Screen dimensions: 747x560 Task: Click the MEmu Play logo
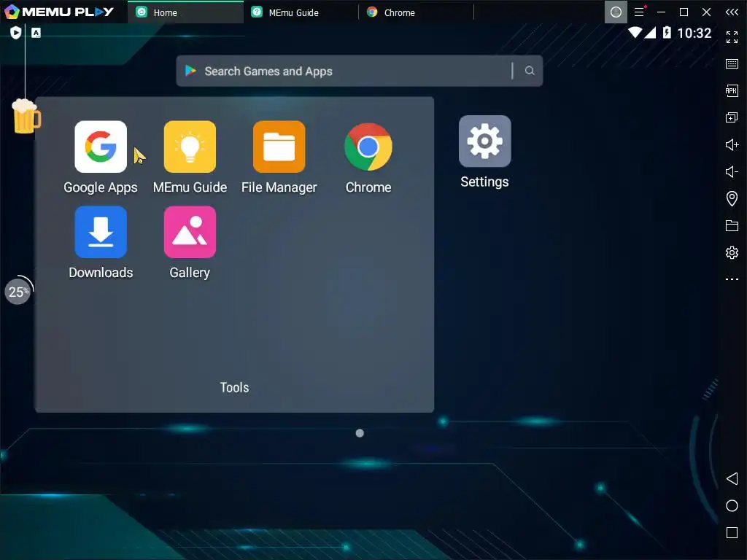(59, 12)
